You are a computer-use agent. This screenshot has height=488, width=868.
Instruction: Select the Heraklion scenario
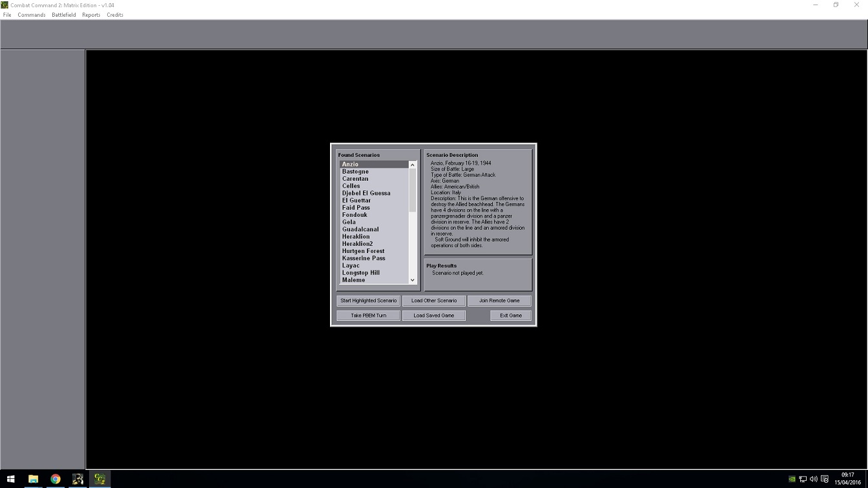(374, 237)
